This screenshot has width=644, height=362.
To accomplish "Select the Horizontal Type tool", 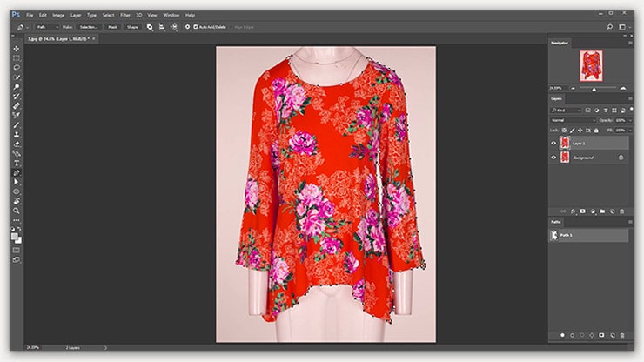I will coord(17,163).
